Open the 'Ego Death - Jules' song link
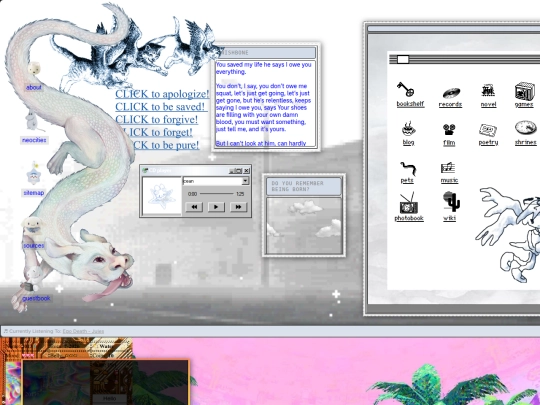 pyautogui.click(x=83, y=331)
